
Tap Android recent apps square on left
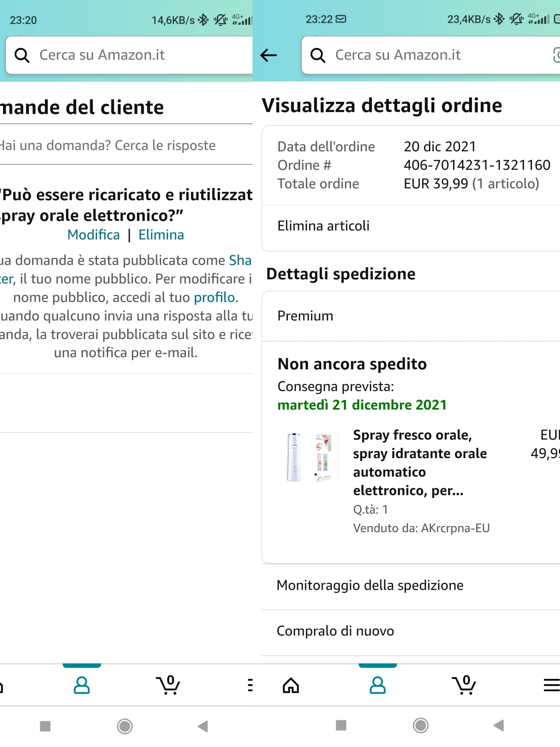pyautogui.click(x=45, y=726)
